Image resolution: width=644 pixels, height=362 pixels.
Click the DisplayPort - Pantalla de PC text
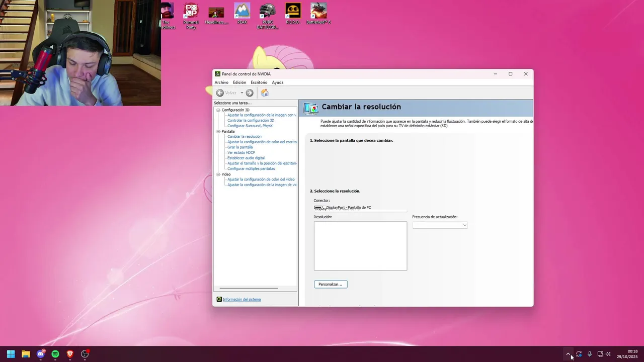coord(349,208)
